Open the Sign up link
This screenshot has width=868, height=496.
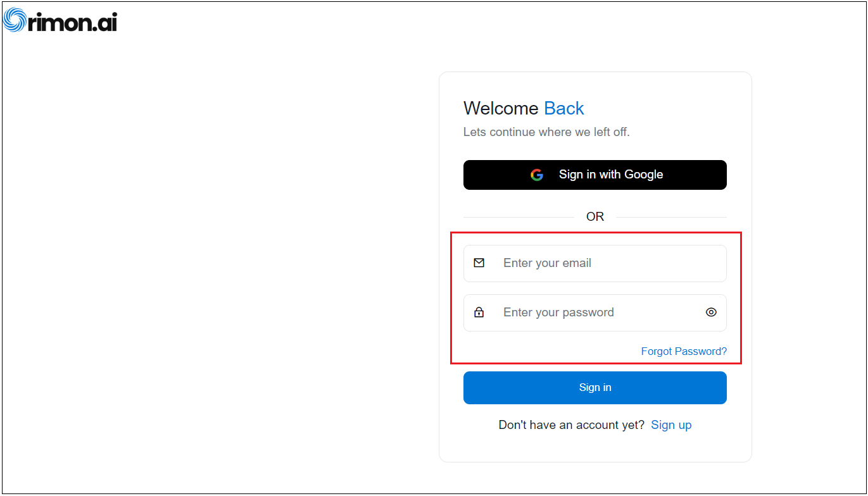coord(671,425)
